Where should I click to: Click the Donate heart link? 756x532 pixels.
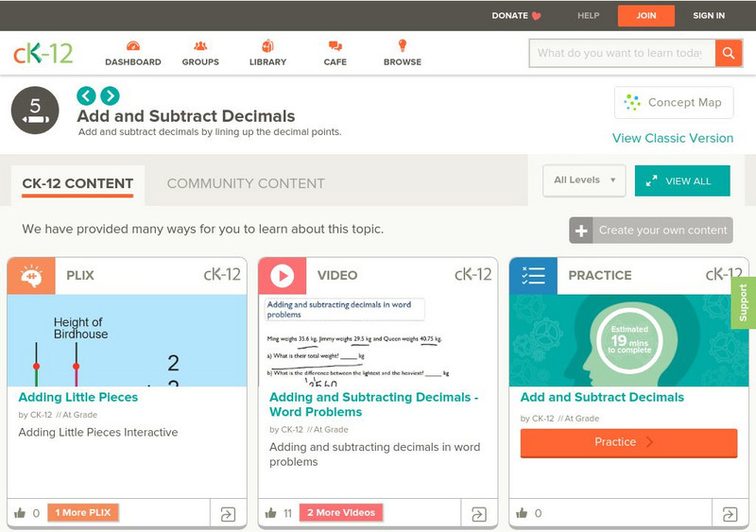516,15
